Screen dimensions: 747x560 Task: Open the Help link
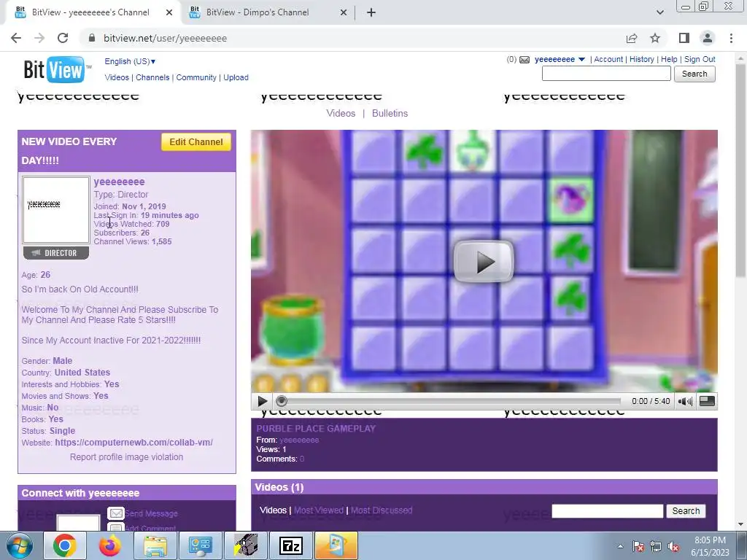point(669,60)
